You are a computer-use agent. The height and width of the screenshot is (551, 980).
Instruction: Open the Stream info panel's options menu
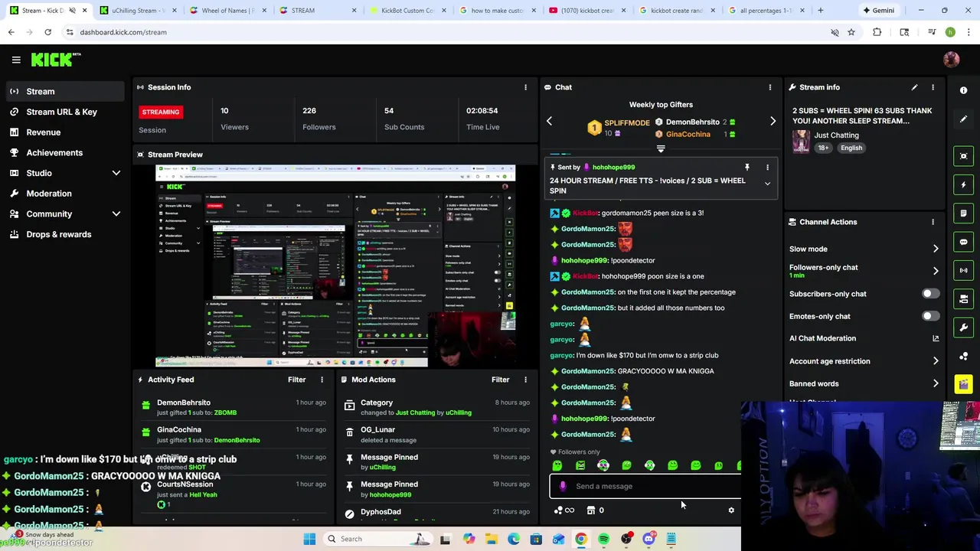[x=933, y=87]
